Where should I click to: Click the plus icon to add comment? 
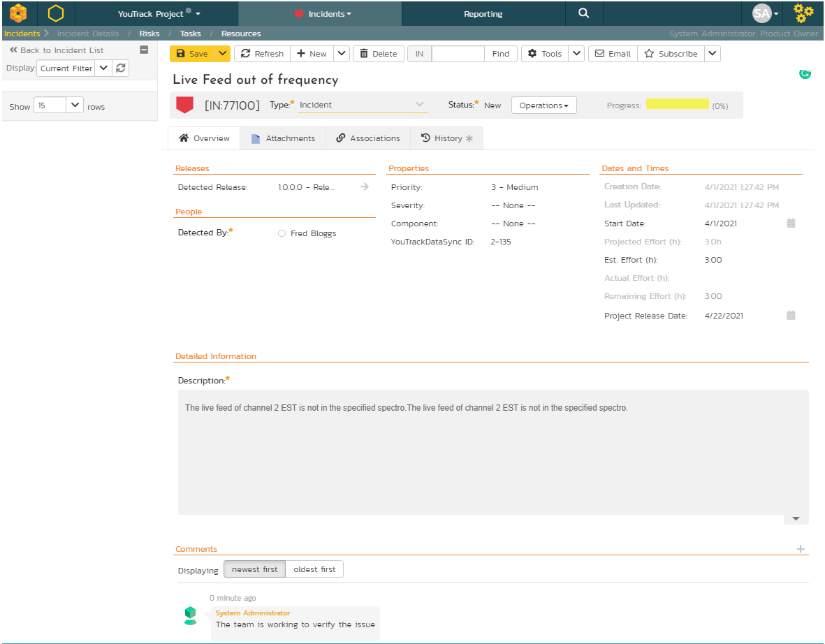point(801,549)
